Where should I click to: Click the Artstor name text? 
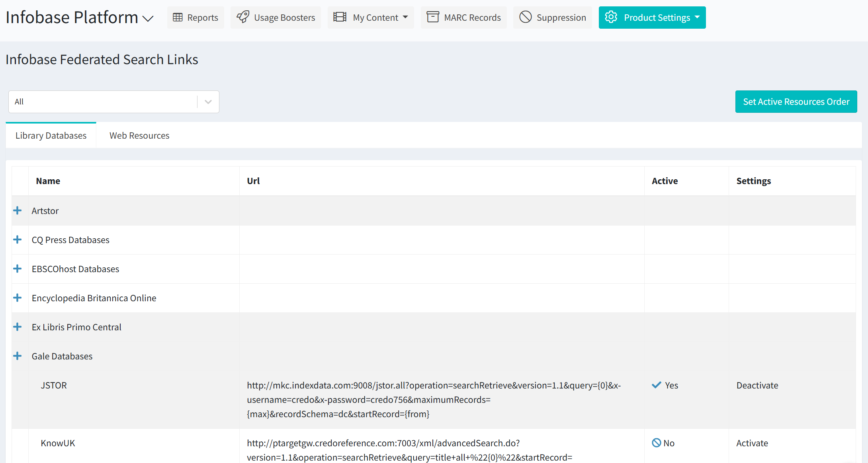[45, 211]
